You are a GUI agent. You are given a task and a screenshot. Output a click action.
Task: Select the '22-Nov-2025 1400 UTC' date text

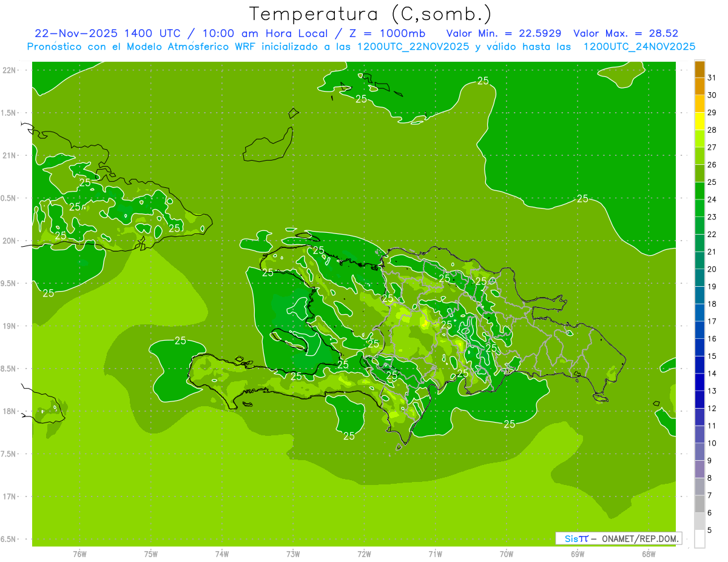(x=107, y=33)
